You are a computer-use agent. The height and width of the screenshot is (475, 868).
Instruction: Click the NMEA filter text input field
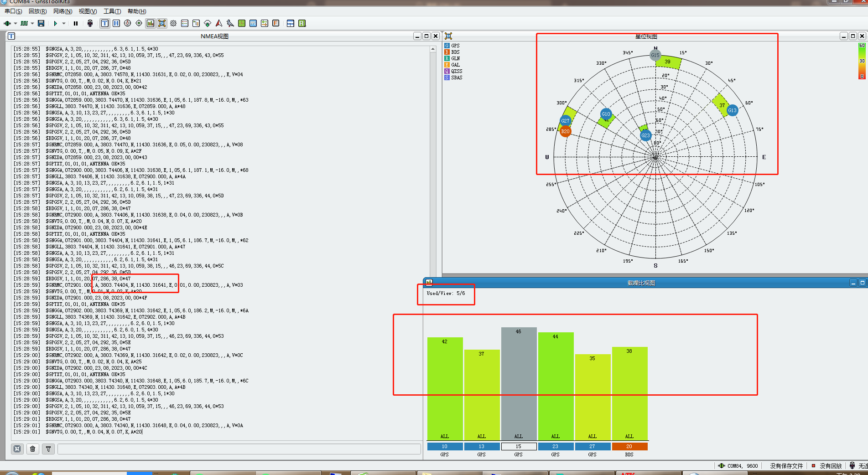pyautogui.click(x=239, y=449)
